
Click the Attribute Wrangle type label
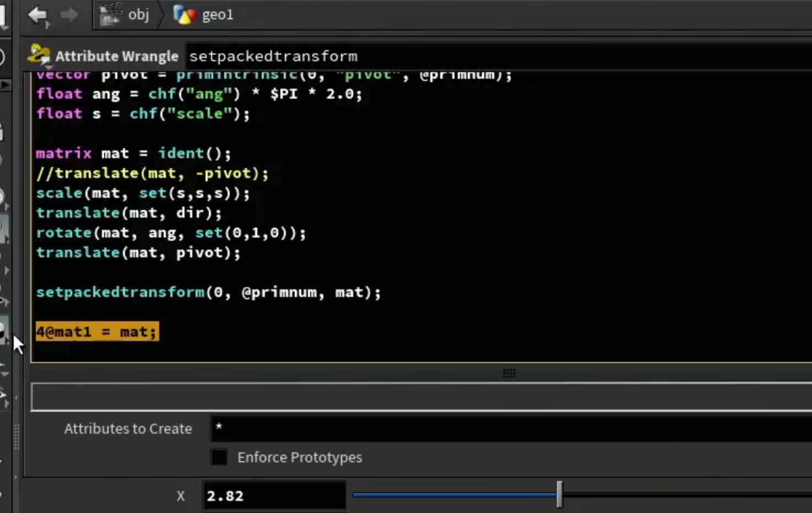[x=117, y=56]
